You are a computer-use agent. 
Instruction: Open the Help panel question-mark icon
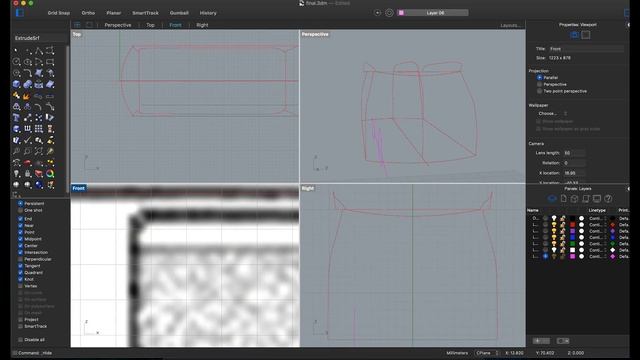pos(608,198)
